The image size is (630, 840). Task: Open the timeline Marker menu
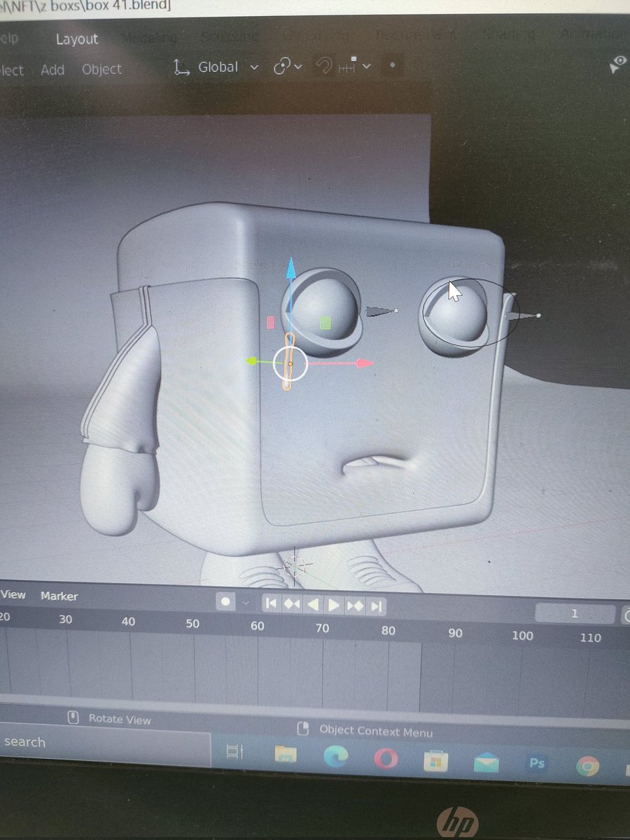click(59, 596)
